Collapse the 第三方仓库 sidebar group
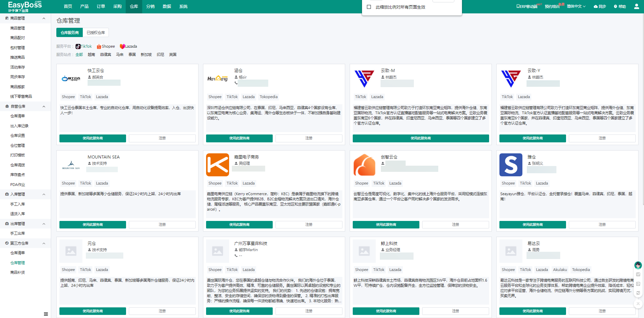 [44, 243]
